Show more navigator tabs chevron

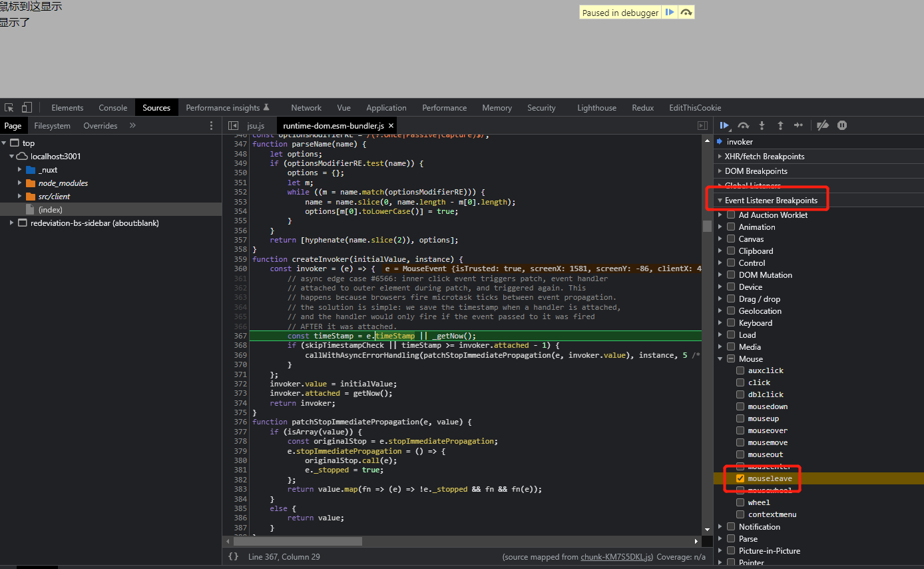point(132,125)
